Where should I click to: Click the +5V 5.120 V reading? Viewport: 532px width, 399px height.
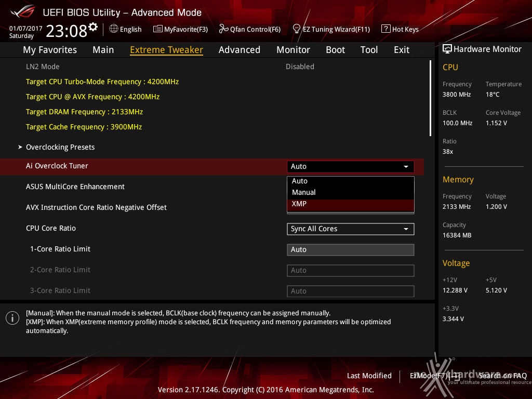(x=496, y=290)
